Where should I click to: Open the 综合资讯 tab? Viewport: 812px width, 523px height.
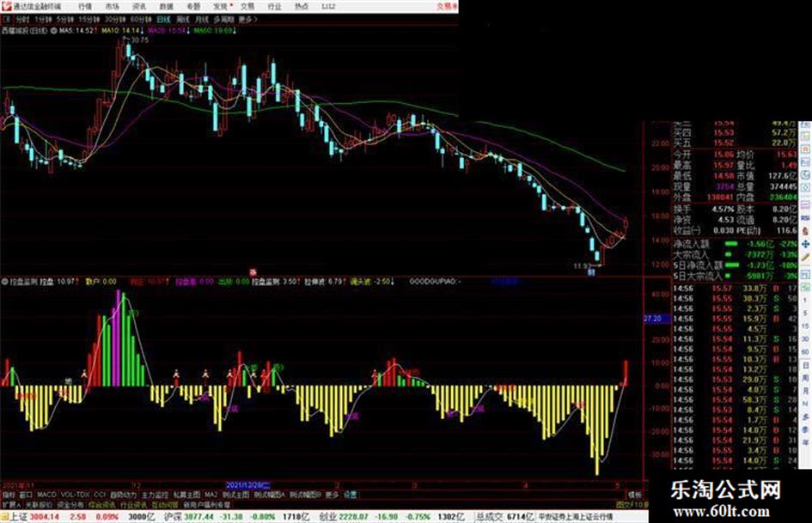pos(102,504)
